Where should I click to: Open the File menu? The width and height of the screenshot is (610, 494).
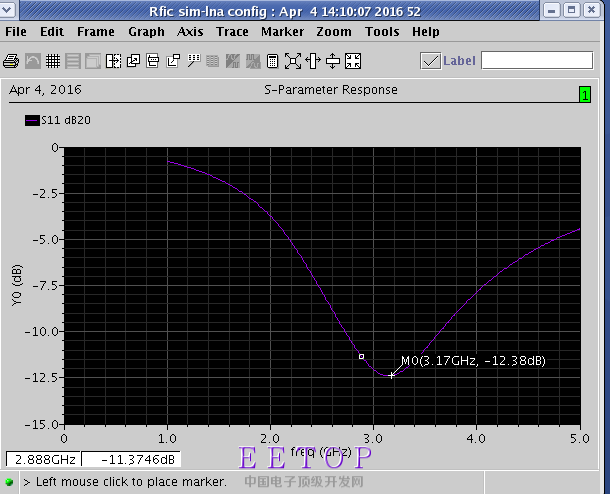[x=16, y=32]
